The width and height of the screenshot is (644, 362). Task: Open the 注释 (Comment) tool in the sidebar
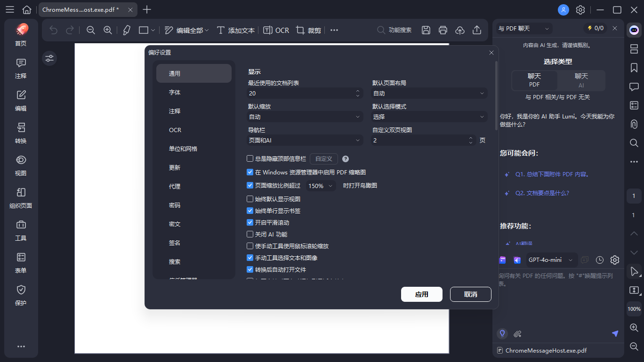click(x=21, y=68)
